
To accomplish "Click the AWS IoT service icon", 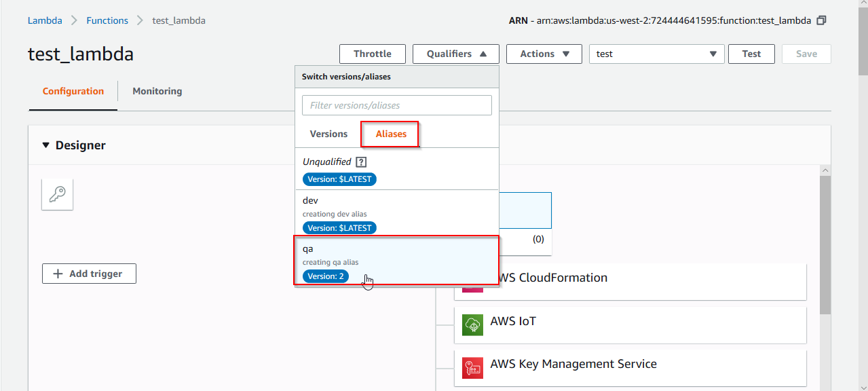I will pyautogui.click(x=472, y=324).
